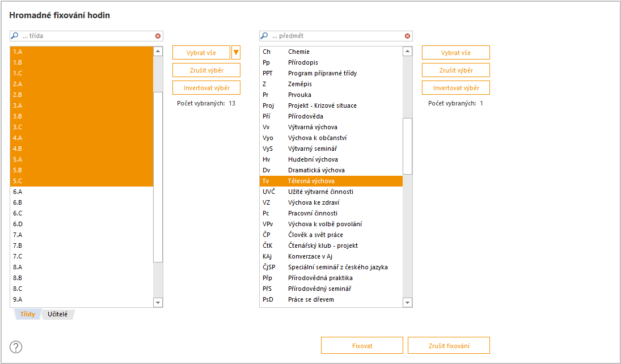
Task: Open the dropdown arrow next to classes Vybrat vše
Action: coord(236,52)
